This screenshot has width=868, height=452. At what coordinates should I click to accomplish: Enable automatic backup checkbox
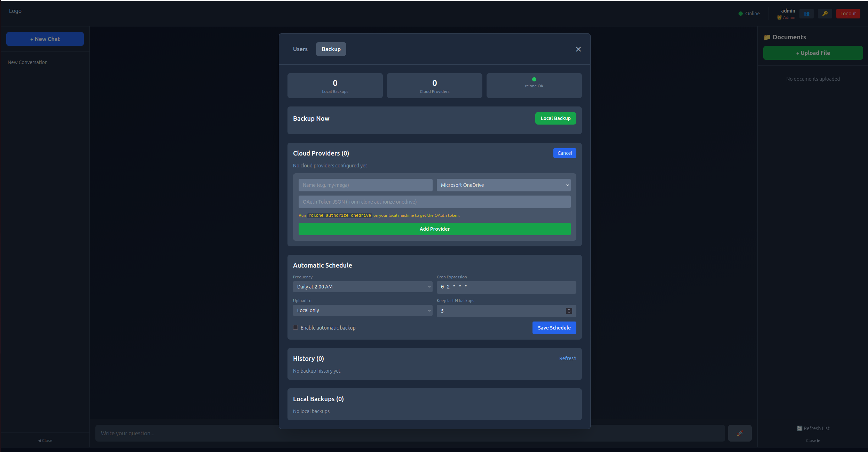tap(295, 327)
